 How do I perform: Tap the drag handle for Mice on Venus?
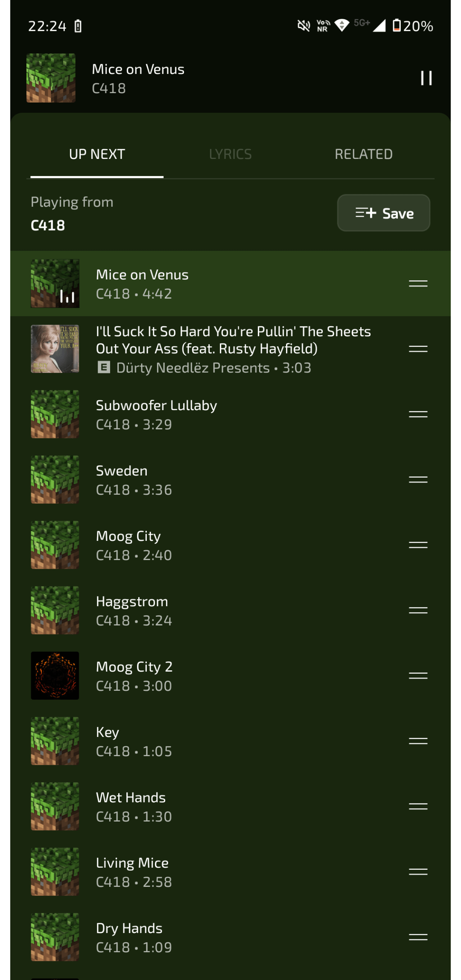pos(418,284)
